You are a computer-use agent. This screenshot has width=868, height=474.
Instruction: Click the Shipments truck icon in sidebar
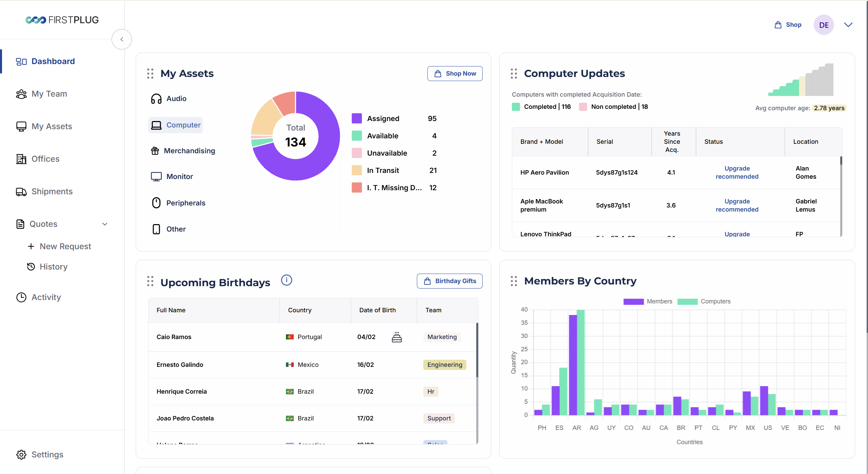(x=21, y=192)
